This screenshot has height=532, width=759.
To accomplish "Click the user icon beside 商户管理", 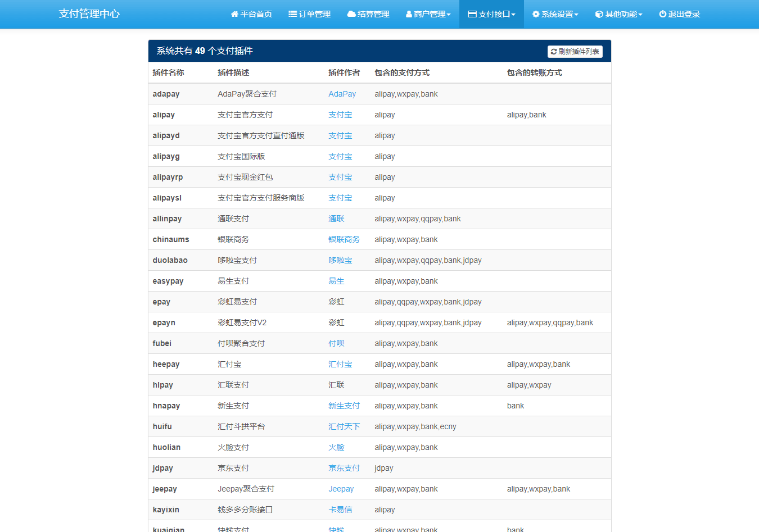I will pos(409,14).
